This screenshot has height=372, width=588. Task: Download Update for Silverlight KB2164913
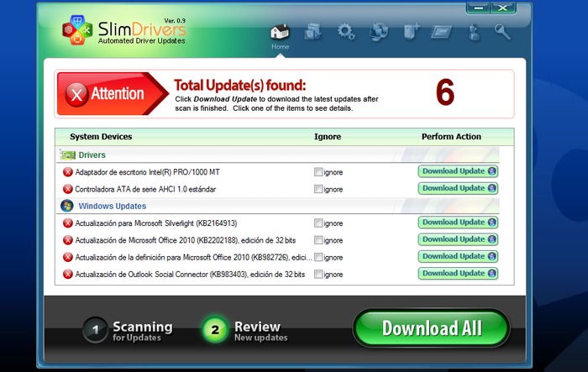459,223
